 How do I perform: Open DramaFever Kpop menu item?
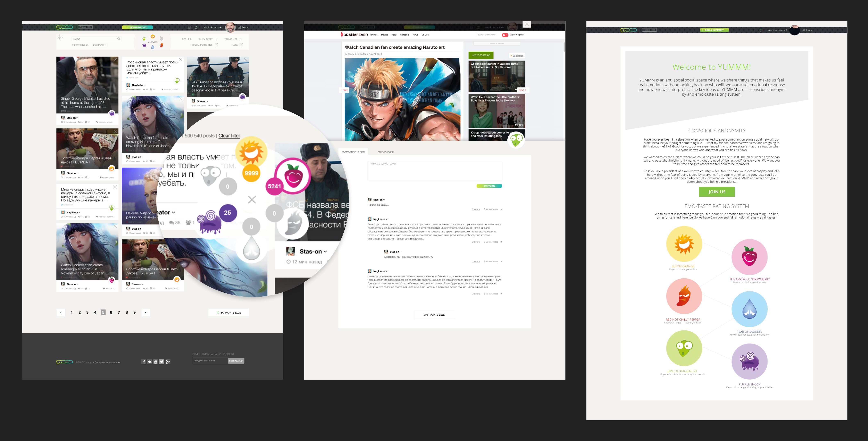(x=394, y=35)
